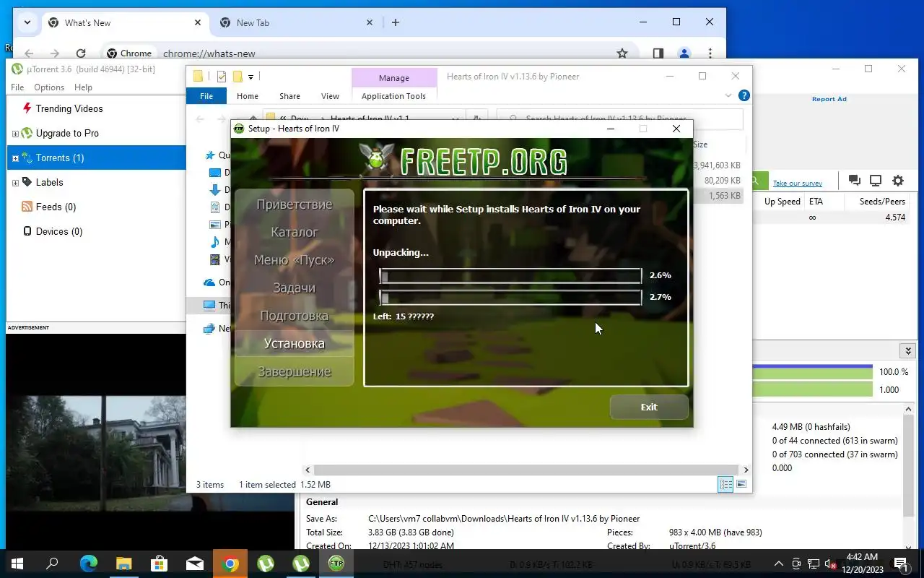
Task: Reload the Chrome page
Action: (x=81, y=53)
